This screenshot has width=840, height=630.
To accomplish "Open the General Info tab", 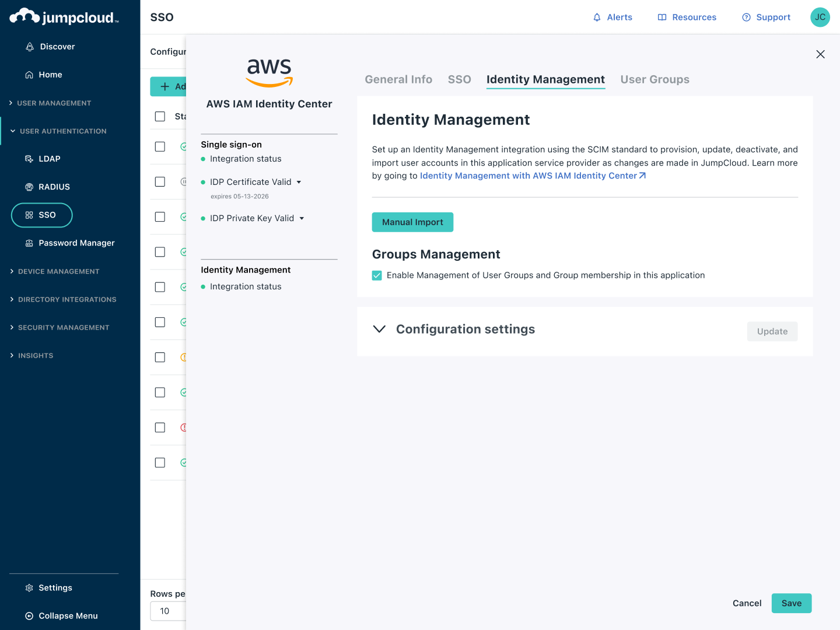I will point(398,79).
